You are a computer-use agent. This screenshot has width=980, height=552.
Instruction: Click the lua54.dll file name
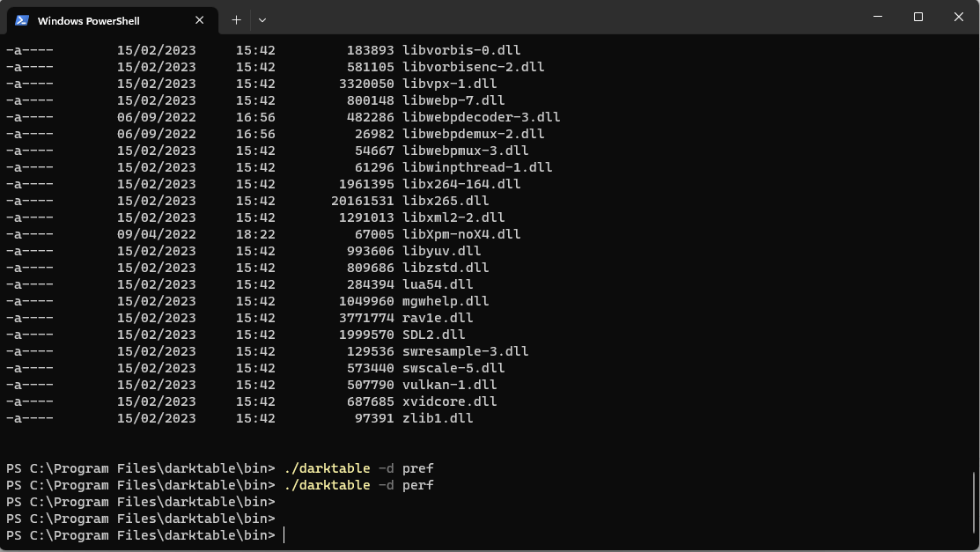438,284
